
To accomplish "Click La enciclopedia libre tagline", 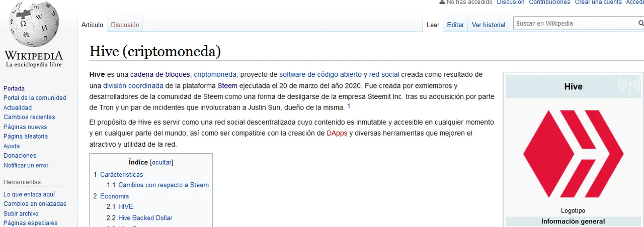I will coord(34,65).
